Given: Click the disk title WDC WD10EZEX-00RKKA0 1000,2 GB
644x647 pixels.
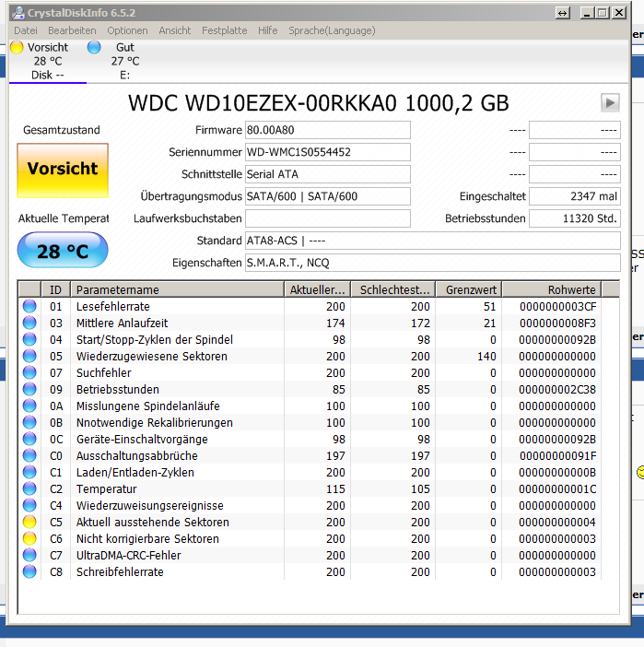Looking at the screenshot, I should [318, 103].
